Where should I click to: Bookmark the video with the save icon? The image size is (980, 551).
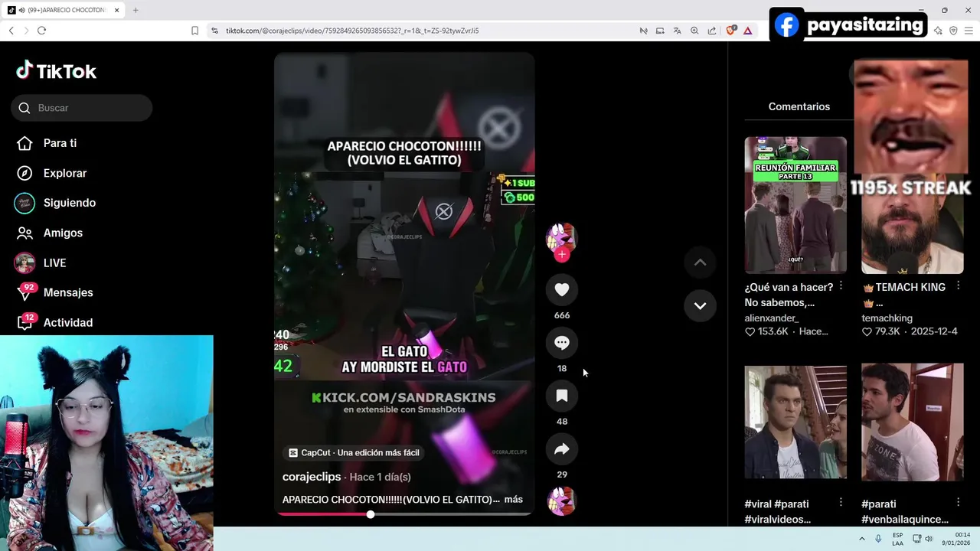click(x=562, y=396)
